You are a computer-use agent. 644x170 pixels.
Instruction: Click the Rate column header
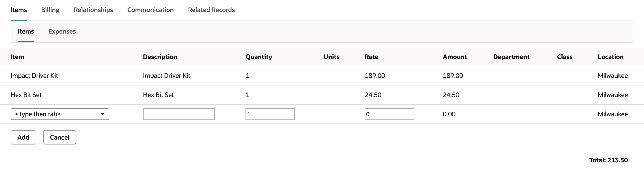click(371, 57)
